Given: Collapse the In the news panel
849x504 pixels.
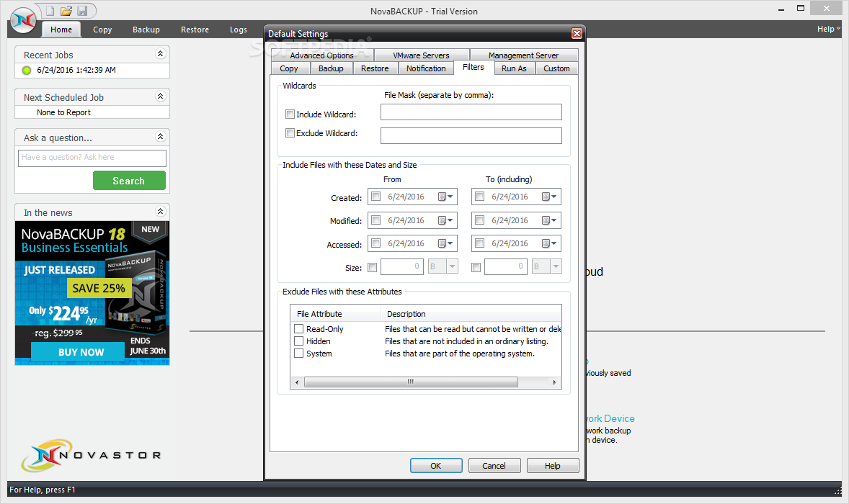Looking at the screenshot, I should click(x=160, y=212).
